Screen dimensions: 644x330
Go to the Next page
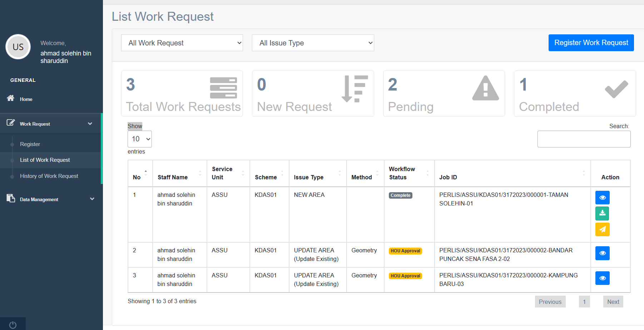(x=613, y=302)
